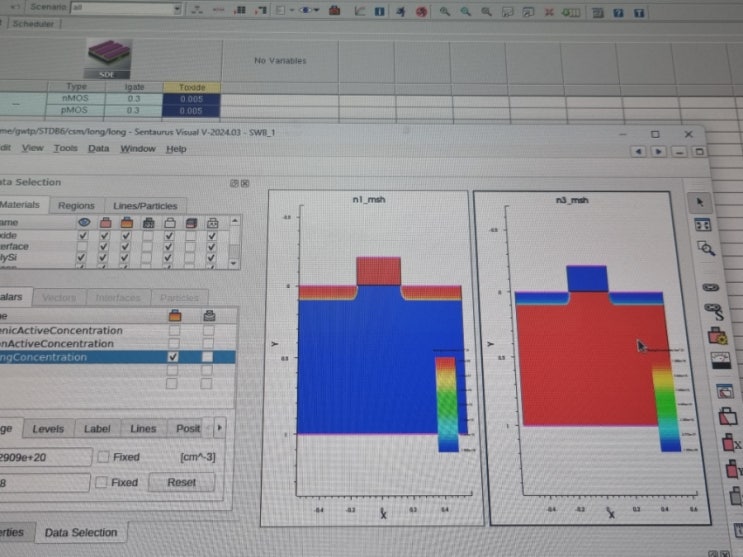Image resolution: width=743 pixels, height=557 pixels.
Task: Select the pointer tool in right toolbar
Action: 699,202
